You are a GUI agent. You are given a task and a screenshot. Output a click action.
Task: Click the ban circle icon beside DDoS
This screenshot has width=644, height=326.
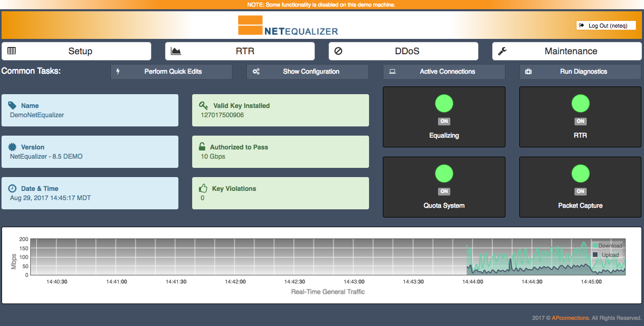coord(338,51)
